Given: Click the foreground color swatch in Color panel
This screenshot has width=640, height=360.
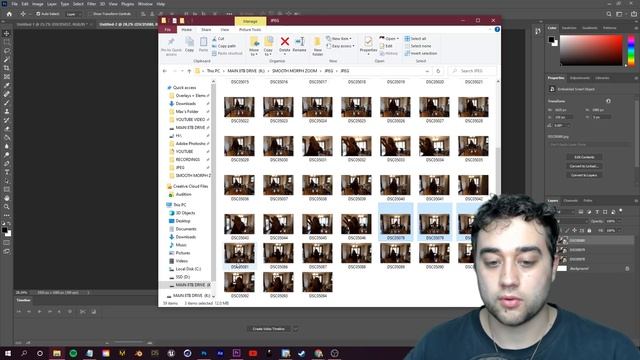Looking at the screenshot, I should pyautogui.click(x=551, y=39).
